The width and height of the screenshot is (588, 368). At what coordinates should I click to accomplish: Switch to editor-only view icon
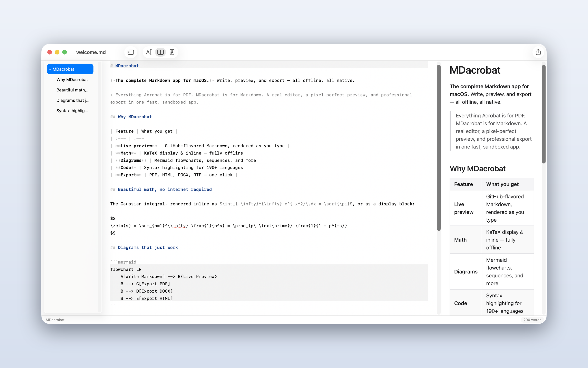pyautogui.click(x=149, y=52)
